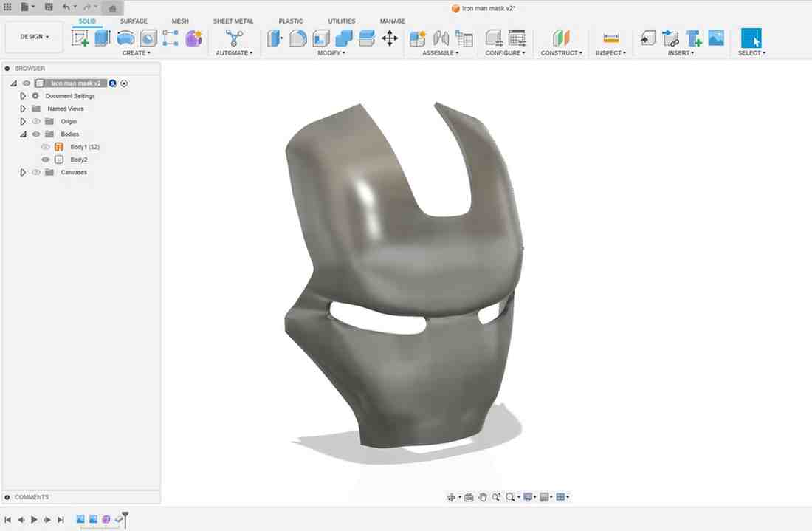This screenshot has height=531, width=812.
Task: Toggle visibility of Body2
Action: [x=46, y=160]
